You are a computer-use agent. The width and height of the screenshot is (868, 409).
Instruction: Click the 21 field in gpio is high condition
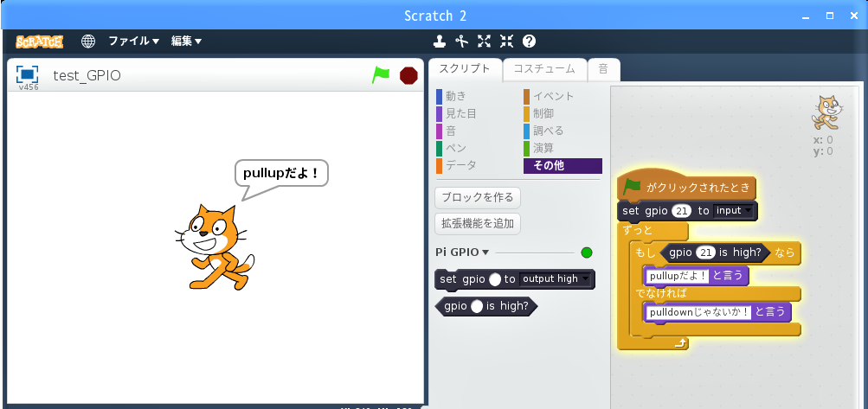[705, 253]
